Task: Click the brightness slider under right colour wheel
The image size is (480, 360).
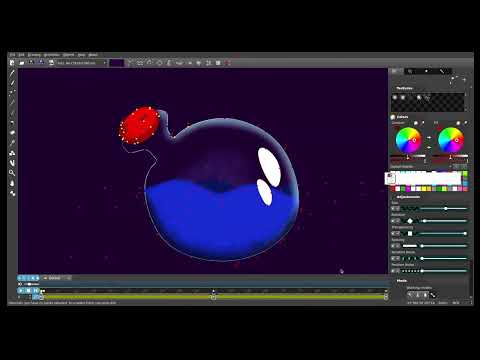Action: pos(451,156)
